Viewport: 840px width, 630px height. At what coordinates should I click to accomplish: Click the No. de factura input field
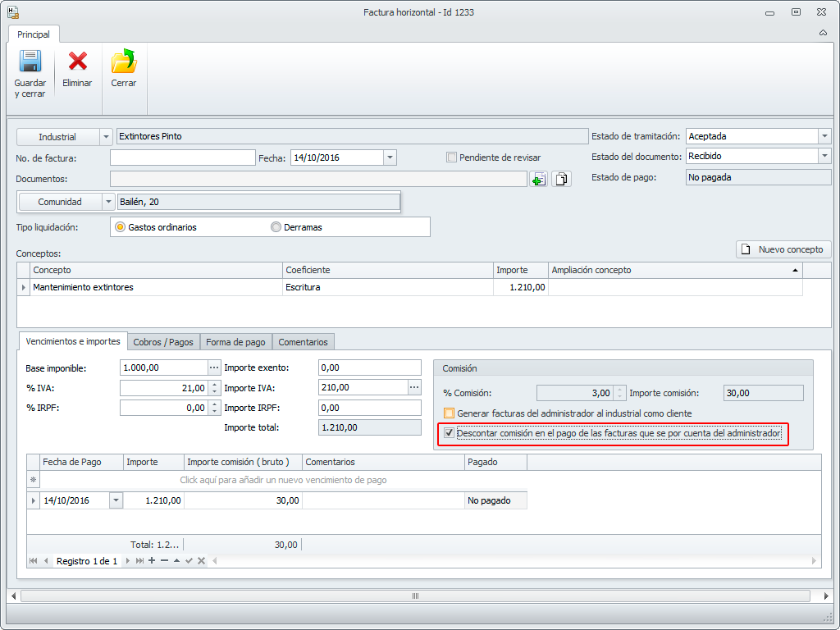click(183, 157)
